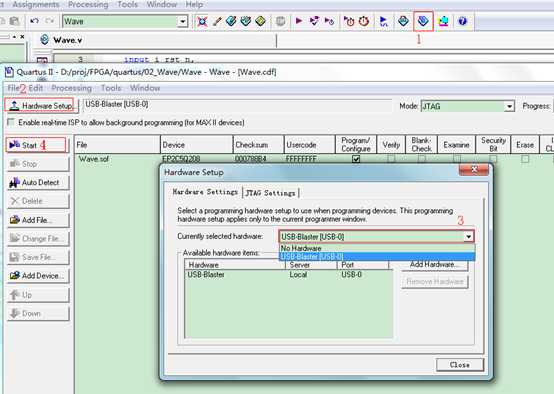Collapse the Currently selected hardware dropdown arrow
The image size is (554, 394).
pos(468,236)
